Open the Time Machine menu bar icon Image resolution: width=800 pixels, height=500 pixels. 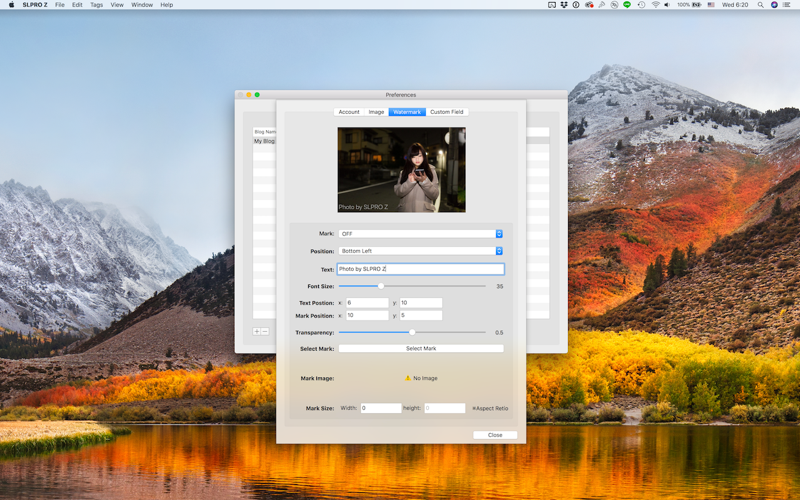tap(641, 5)
